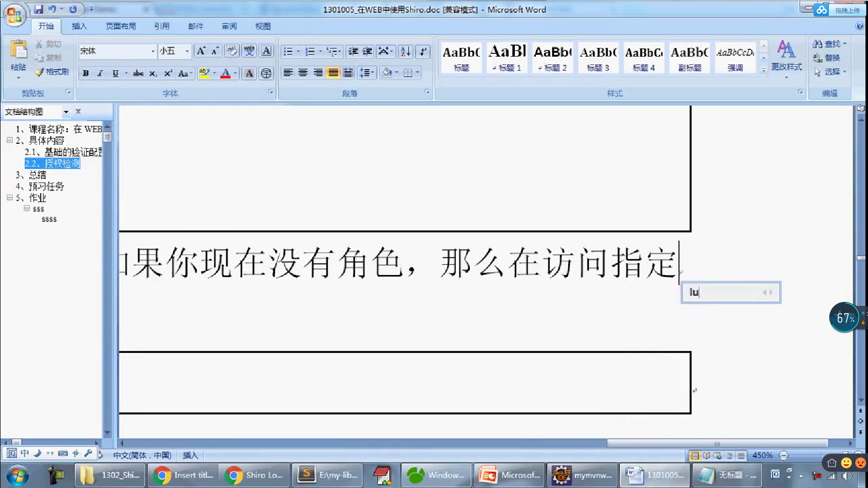Shrink font size with the A-down icon
Image resolution: width=868 pixels, height=488 pixels.
pyautogui.click(x=215, y=51)
